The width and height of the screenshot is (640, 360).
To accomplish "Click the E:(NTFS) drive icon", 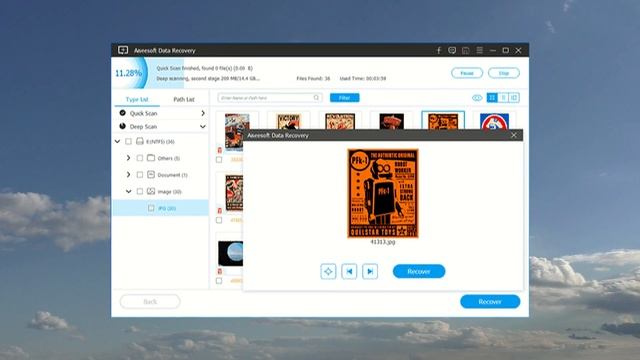I will pyautogui.click(x=140, y=141).
